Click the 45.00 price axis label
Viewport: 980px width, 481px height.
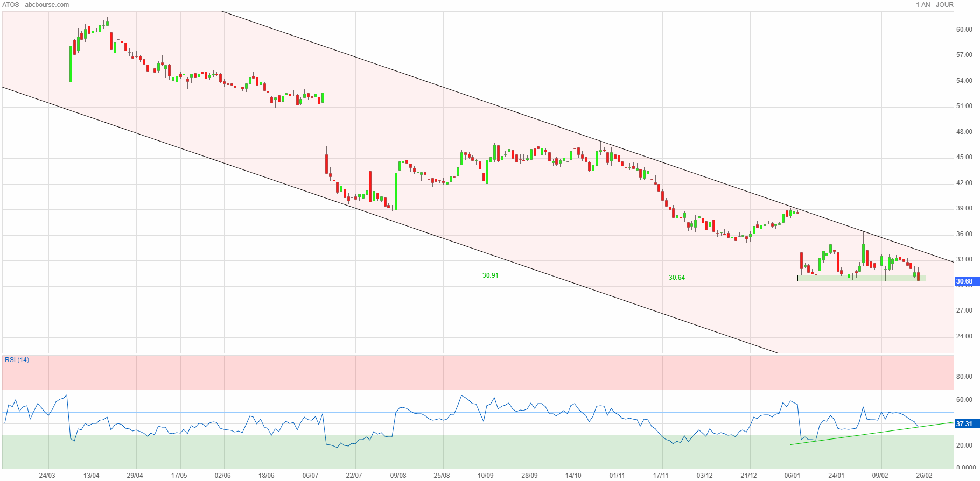pos(964,157)
